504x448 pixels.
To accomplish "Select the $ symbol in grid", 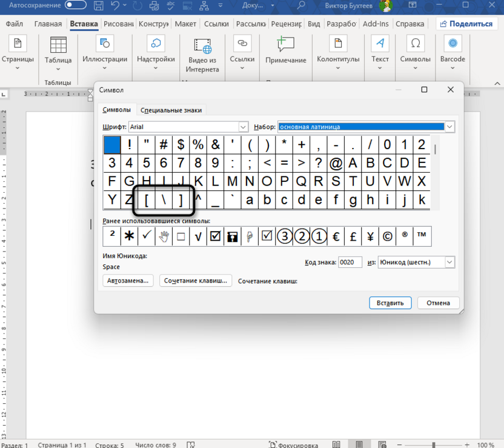I will pos(181,145).
